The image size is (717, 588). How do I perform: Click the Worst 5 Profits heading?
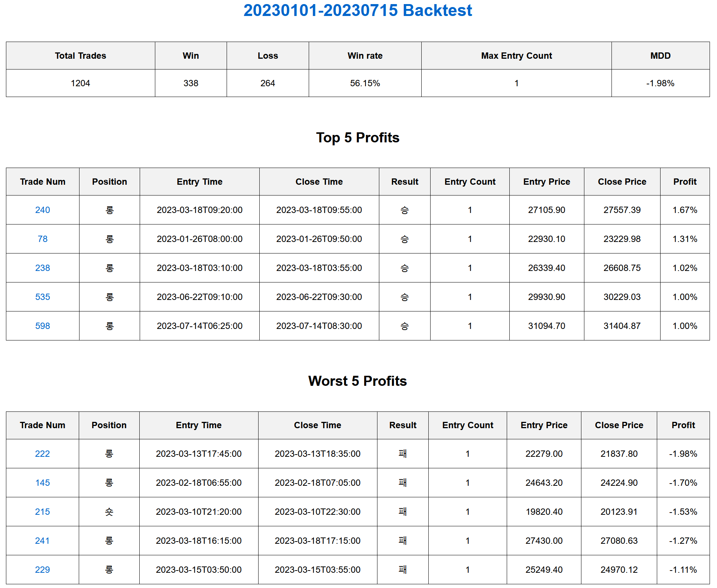358,381
